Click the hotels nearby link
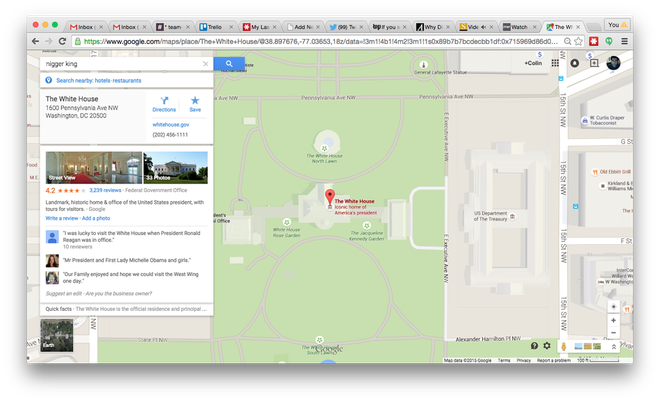The width and height of the screenshot is (660, 402). coord(102,80)
